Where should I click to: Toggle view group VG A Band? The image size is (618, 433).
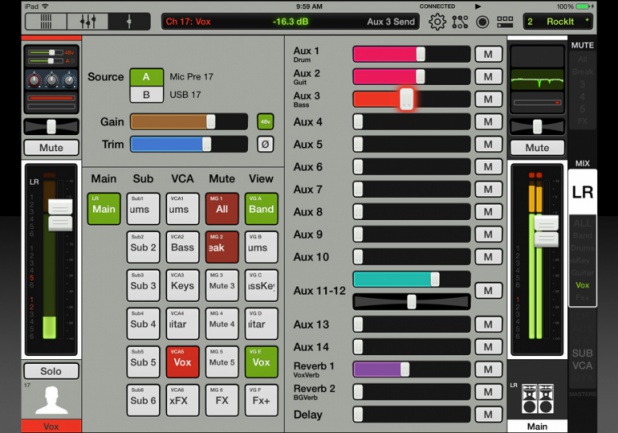click(x=261, y=209)
